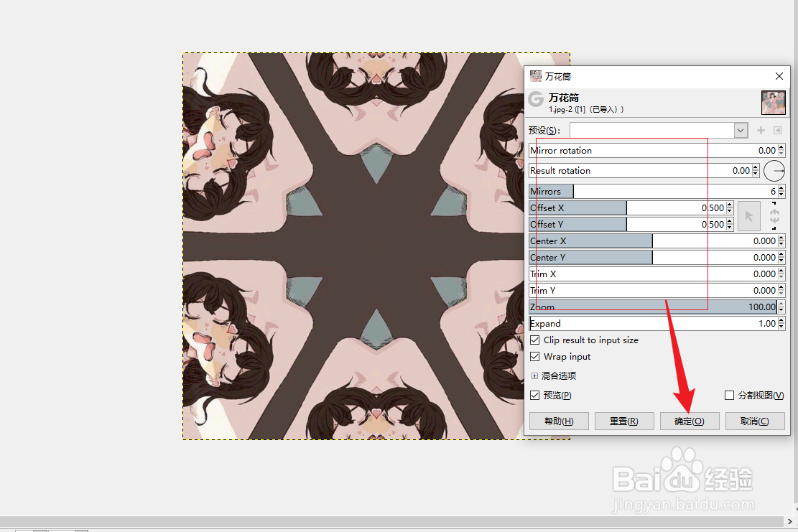The width and height of the screenshot is (798, 532).
Task: Increase Mirrors value using its up arrow
Action: (781, 188)
